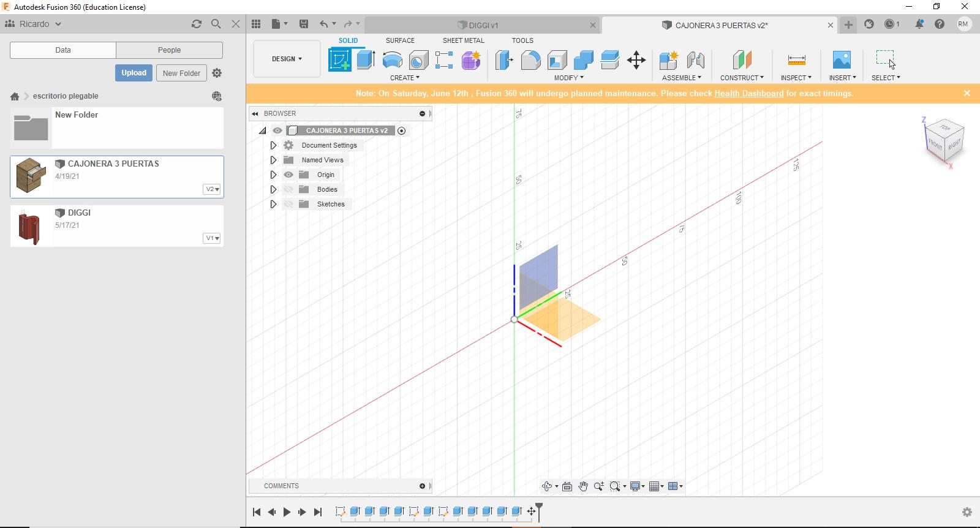Expand the Document Settings node

[273, 145]
